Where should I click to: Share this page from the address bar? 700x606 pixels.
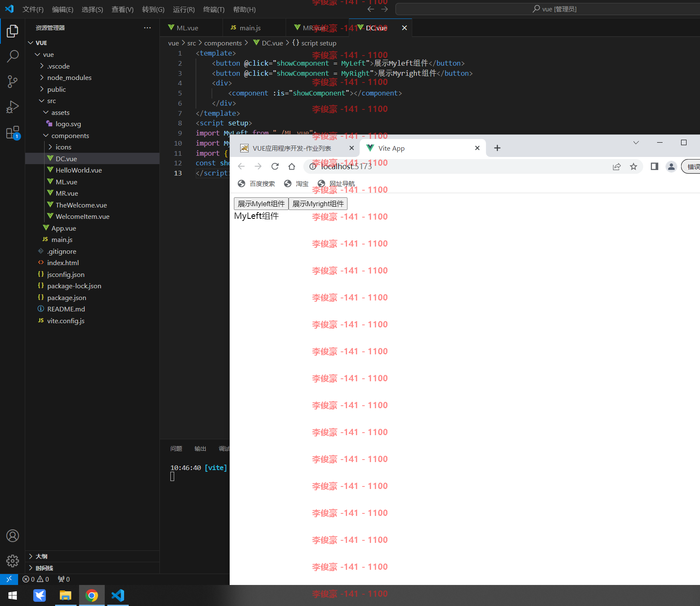point(617,167)
